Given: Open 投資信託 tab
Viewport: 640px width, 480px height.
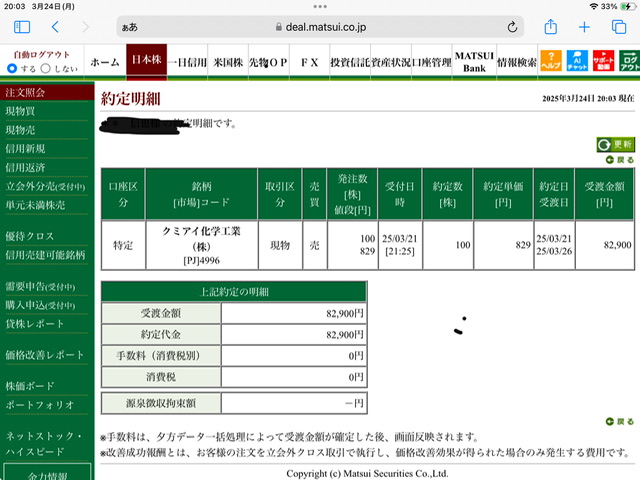Looking at the screenshot, I should [x=350, y=62].
